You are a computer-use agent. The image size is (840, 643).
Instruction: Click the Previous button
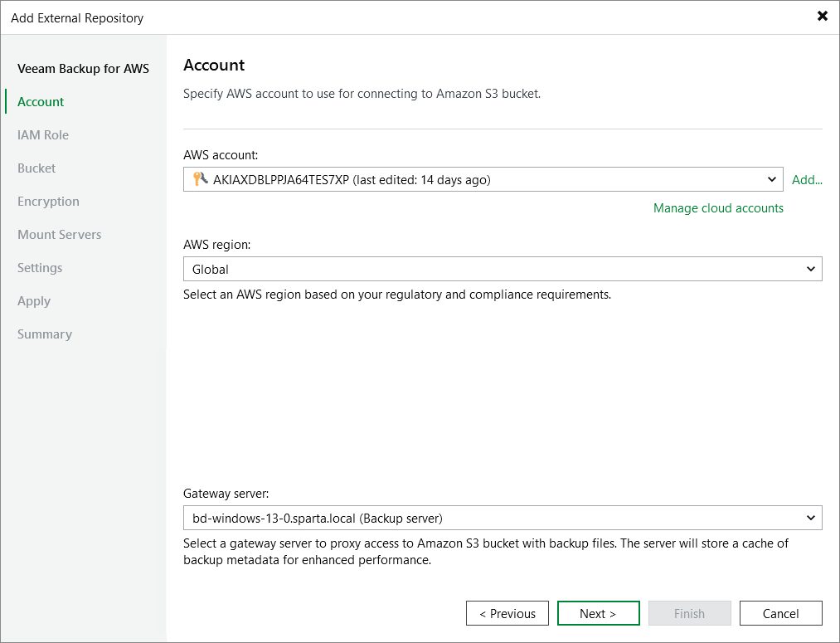(x=507, y=613)
